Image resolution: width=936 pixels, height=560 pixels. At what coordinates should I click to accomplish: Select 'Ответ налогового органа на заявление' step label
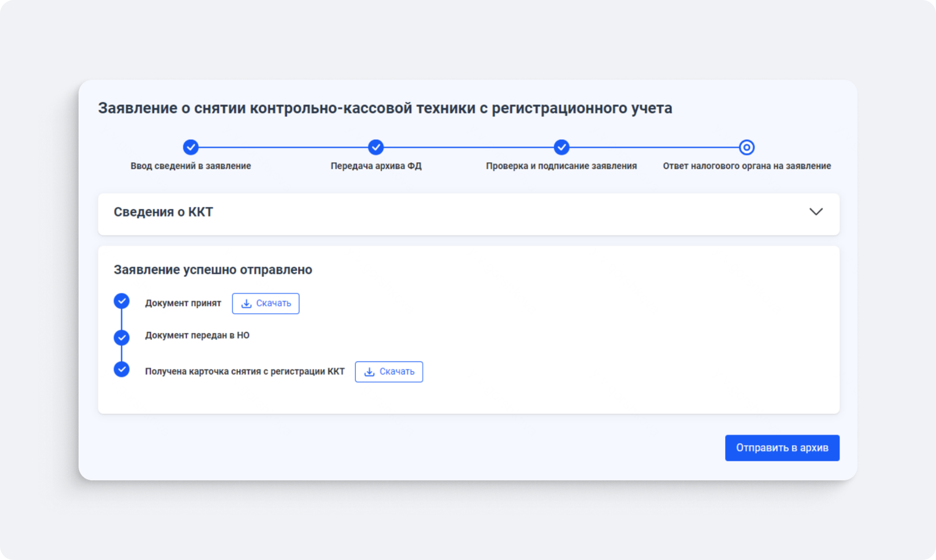[746, 166]
